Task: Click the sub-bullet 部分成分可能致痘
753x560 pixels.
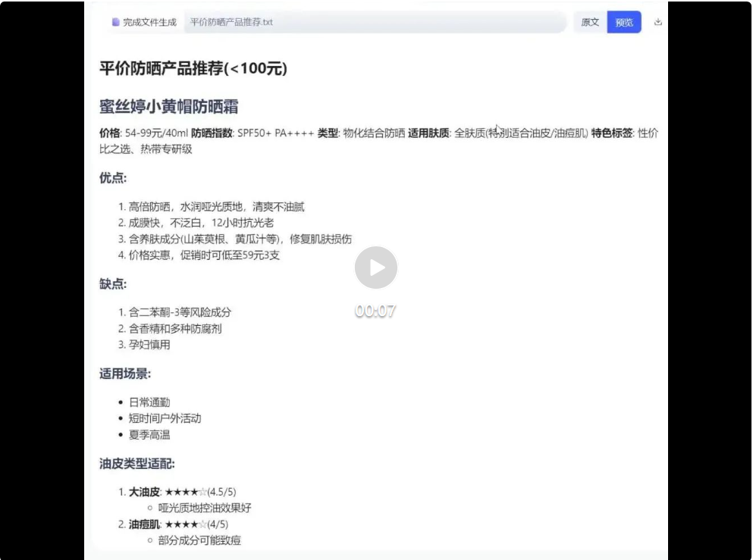Action: (199, 540)
